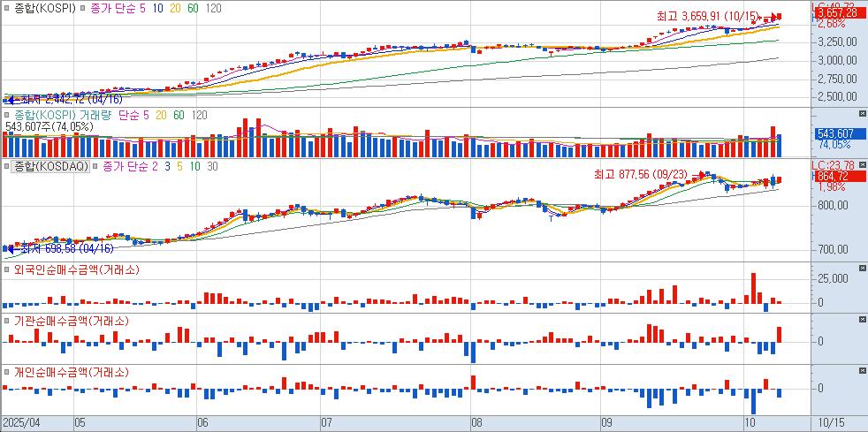Click the 최고 3,659.91 (10/15) annotation
This screenshot has height=432, width=868.
[707, 17]
